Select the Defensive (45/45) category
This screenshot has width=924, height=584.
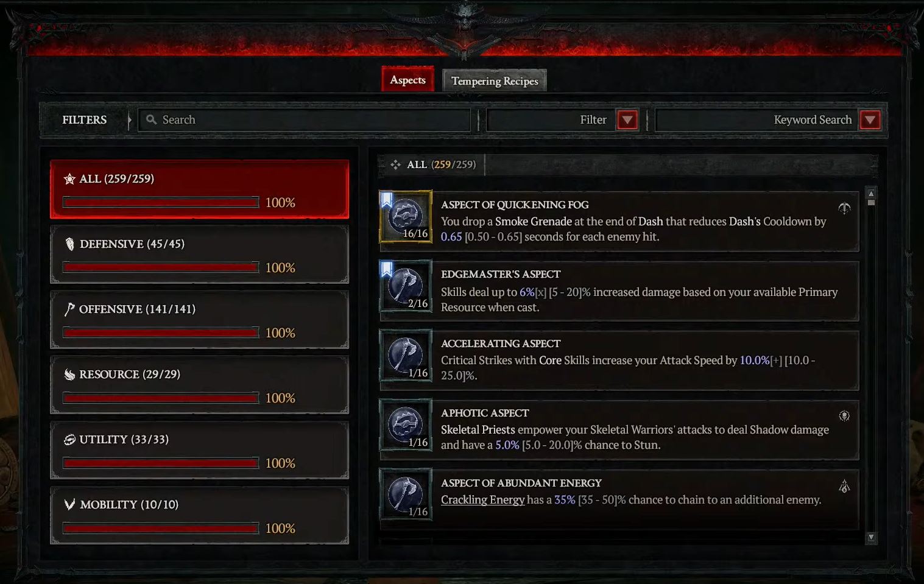click(200, 255)
